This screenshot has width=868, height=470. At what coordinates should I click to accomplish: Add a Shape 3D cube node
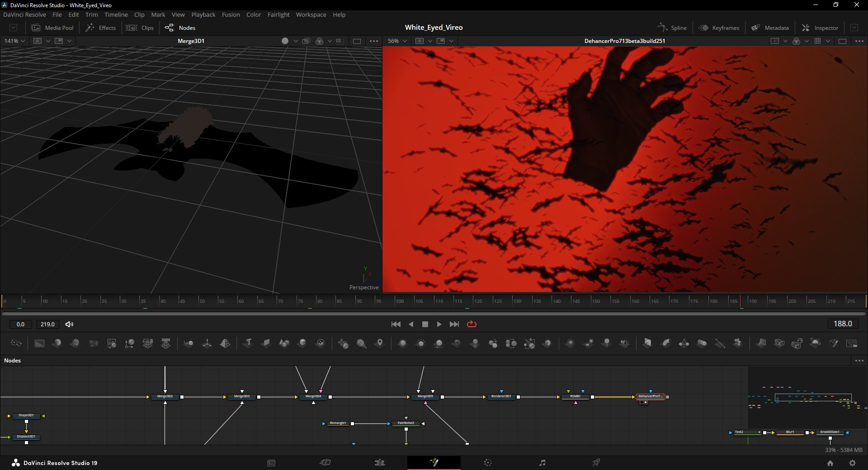tap(302, 343)
